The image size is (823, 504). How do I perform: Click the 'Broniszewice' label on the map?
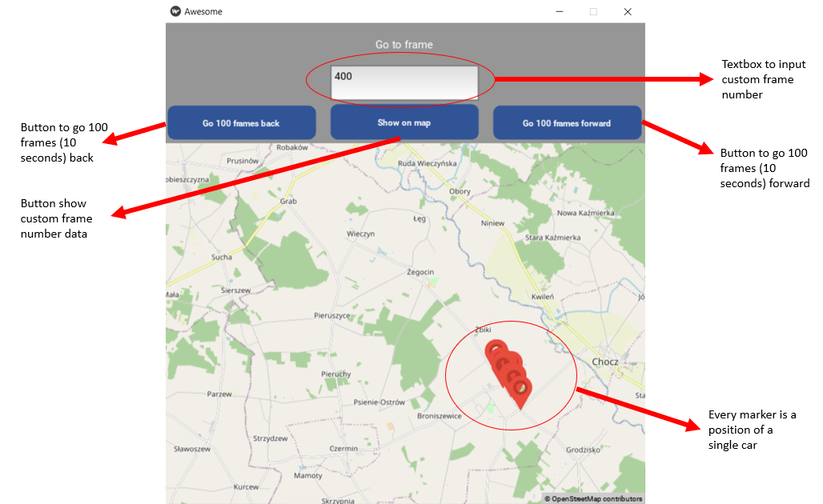pyautogui.click(x=440, y=416)
